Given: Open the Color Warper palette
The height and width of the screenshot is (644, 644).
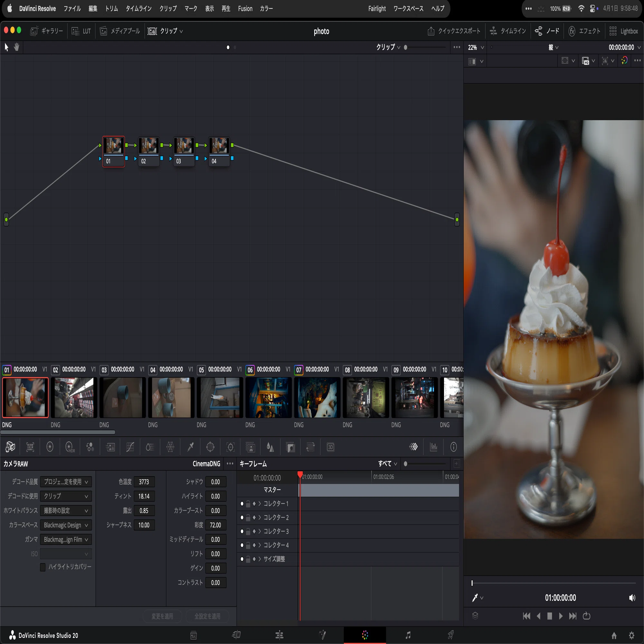Looking at the screenshot, I should click(x=170, y=447).
